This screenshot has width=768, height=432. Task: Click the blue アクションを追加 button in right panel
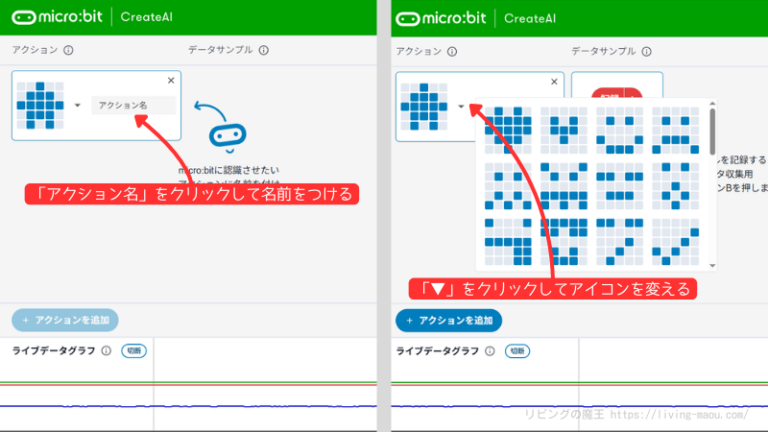[449, 320]
